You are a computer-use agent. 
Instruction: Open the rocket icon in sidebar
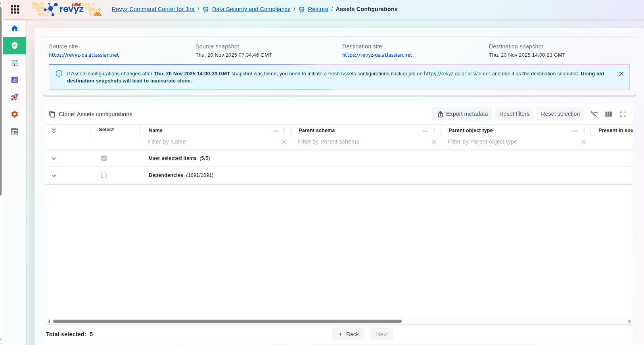pos(15,97)
